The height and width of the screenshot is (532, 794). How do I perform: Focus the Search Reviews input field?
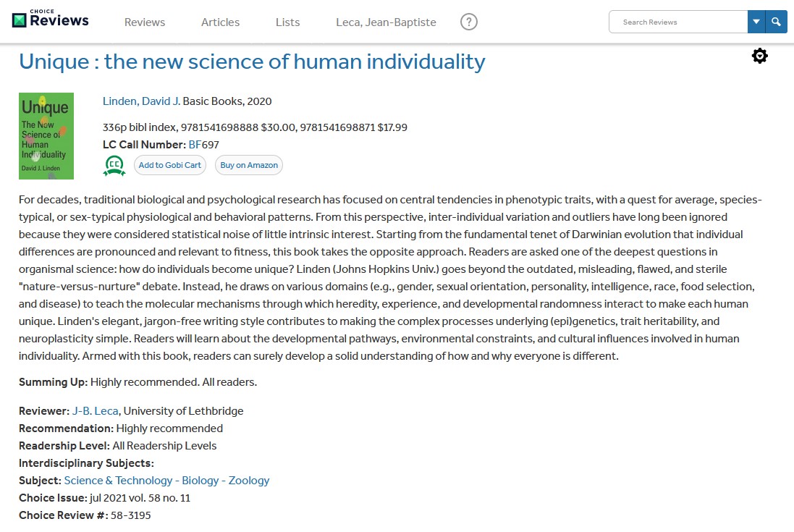(678, 22)
